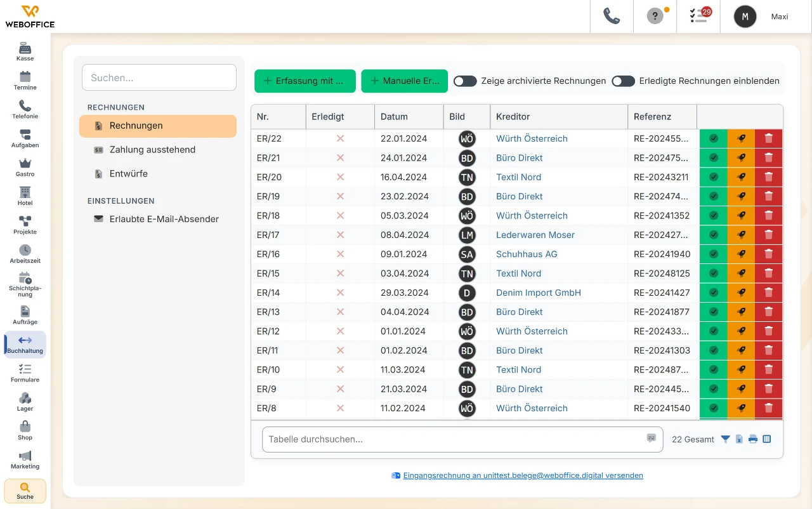Select Rechnungen in the left menu
This screenshot has height=509, width=812.
(x=158, y=126)
